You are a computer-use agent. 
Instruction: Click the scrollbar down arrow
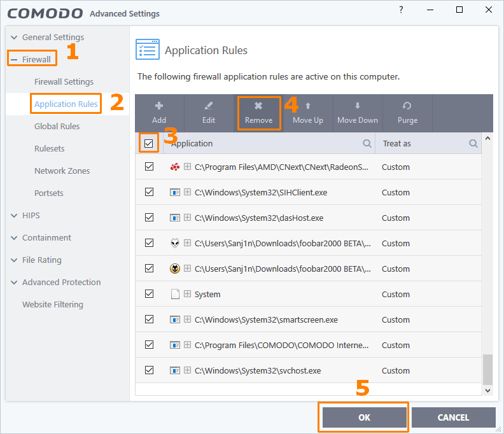(x=487, y=391)
